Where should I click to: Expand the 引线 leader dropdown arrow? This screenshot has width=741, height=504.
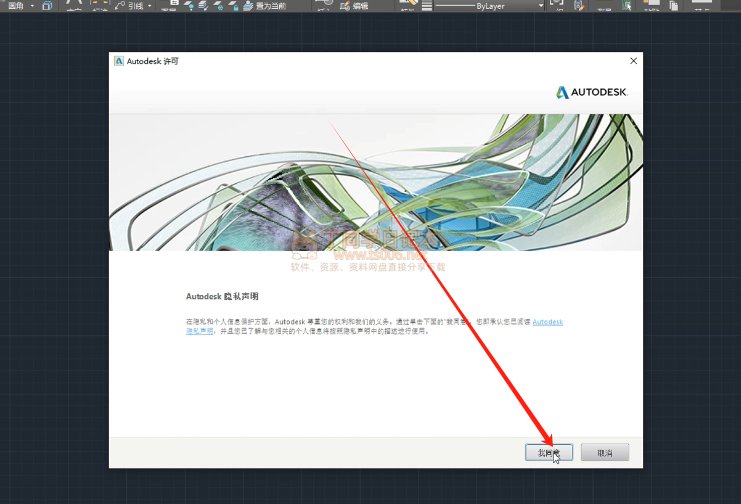click(x=149, y=6)
